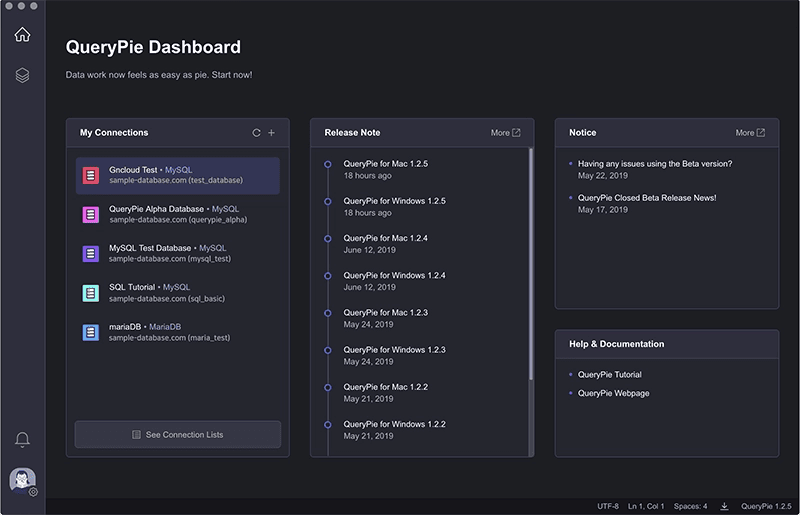Click the Release Note scrollbar
The width and height of the screenshot is (800, 515).
530,265
